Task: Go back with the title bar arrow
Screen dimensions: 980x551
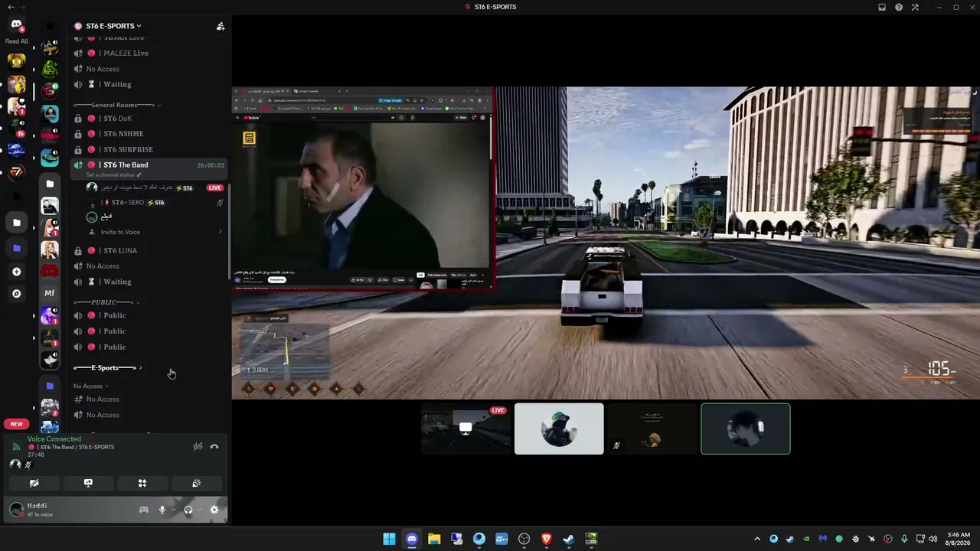Action: [10, 7]
